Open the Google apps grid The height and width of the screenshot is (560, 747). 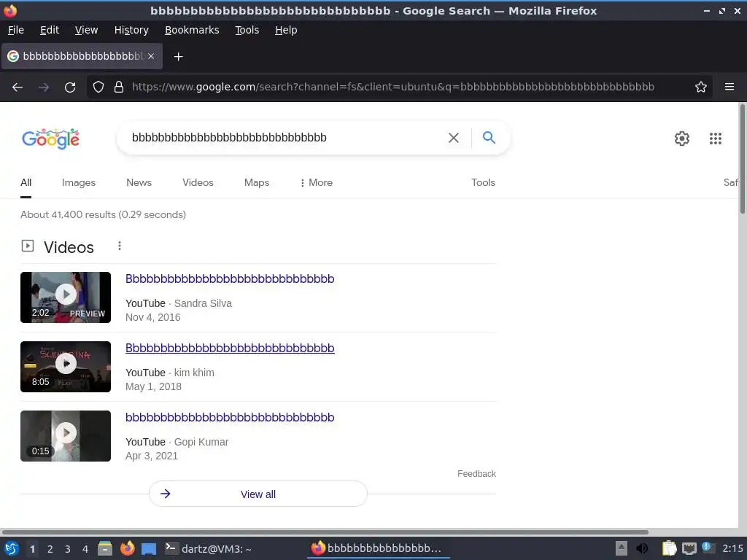click(715, 138)
